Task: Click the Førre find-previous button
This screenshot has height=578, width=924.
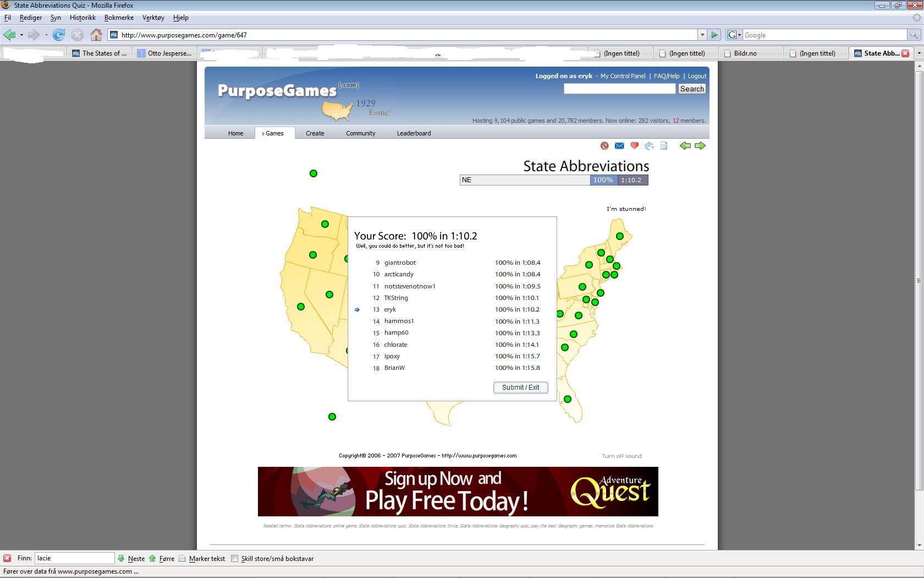Action: point(161,558)
